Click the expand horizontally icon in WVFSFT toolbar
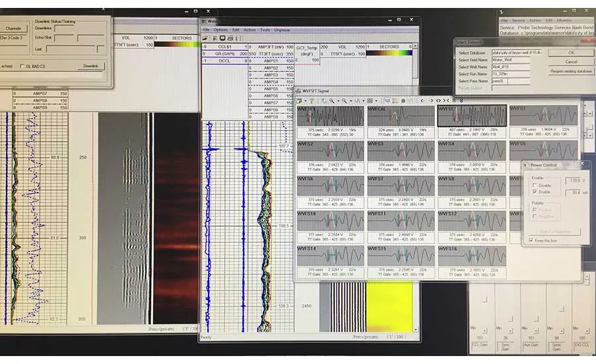This screenshot has width=596, height=364. [x=438, y=101]
